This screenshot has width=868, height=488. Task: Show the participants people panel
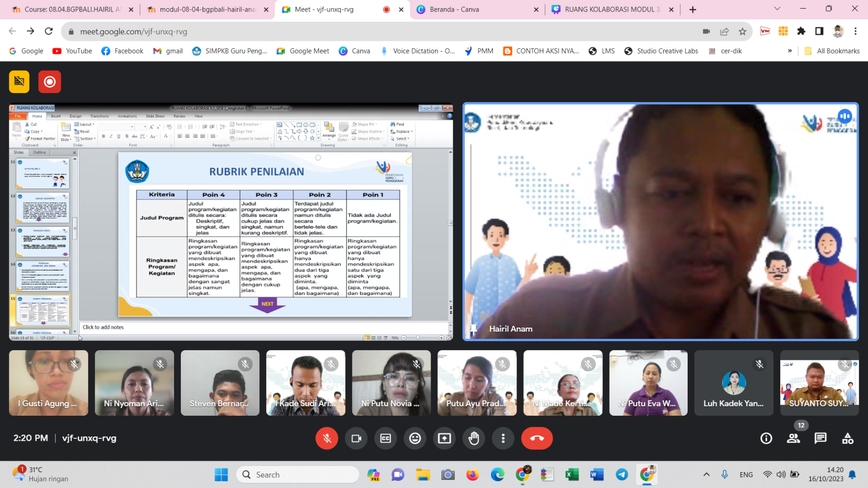pyautogui.click(x=793, y=438)
